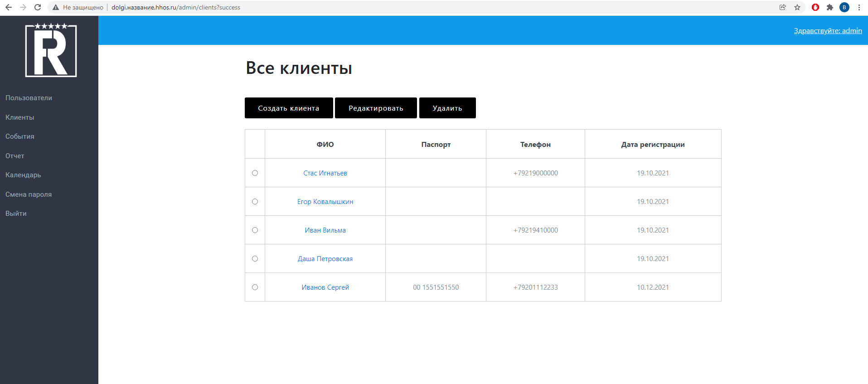Screen dimensions: 868x384
Task: Open the browser profile avatar
Action: pos(844,7)
